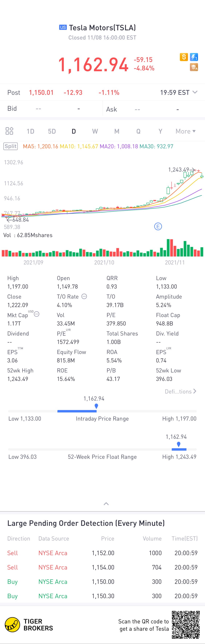Image resolution: width=205 pixels, height=644 pixels.
Task: Select the W weekly chart tab
Action: pos(95,131)
